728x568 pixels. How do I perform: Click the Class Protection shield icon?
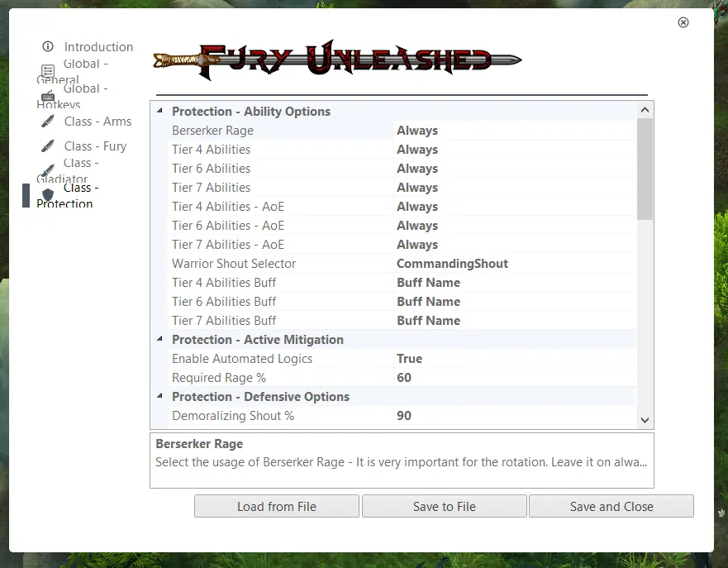click(x=48, y=195)
